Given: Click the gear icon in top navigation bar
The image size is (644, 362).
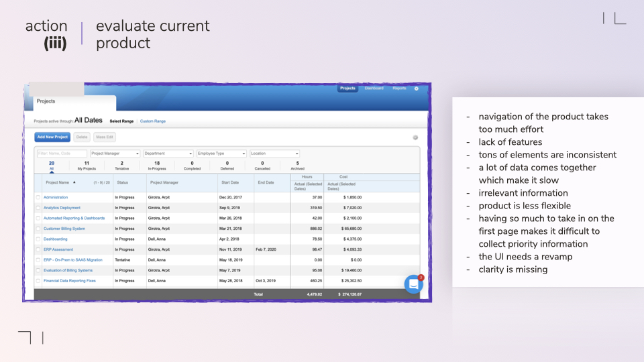Looking at the screenshot, I should 416,88.
